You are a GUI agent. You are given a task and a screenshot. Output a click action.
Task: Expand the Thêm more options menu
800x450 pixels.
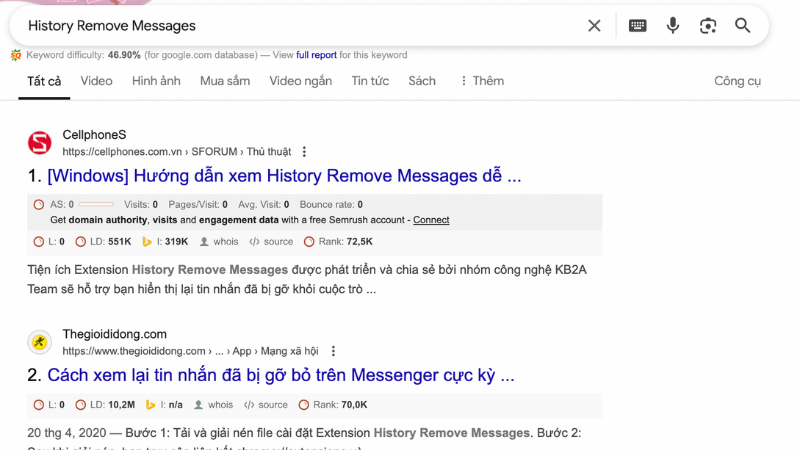tap(482, 81)
